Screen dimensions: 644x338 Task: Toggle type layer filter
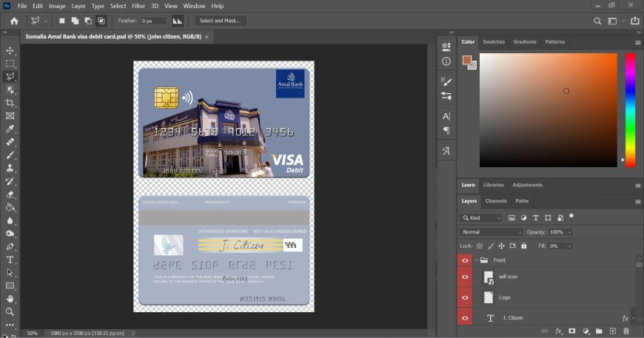(x=536, y=217)
